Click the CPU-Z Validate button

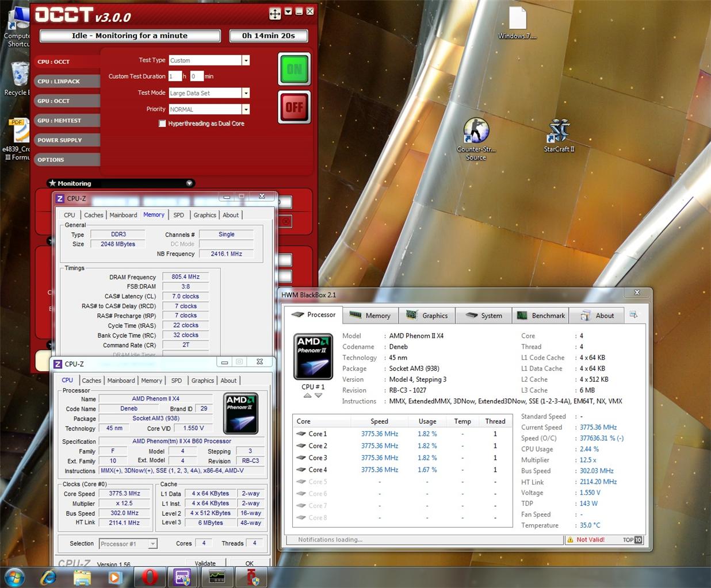[205, 563]
